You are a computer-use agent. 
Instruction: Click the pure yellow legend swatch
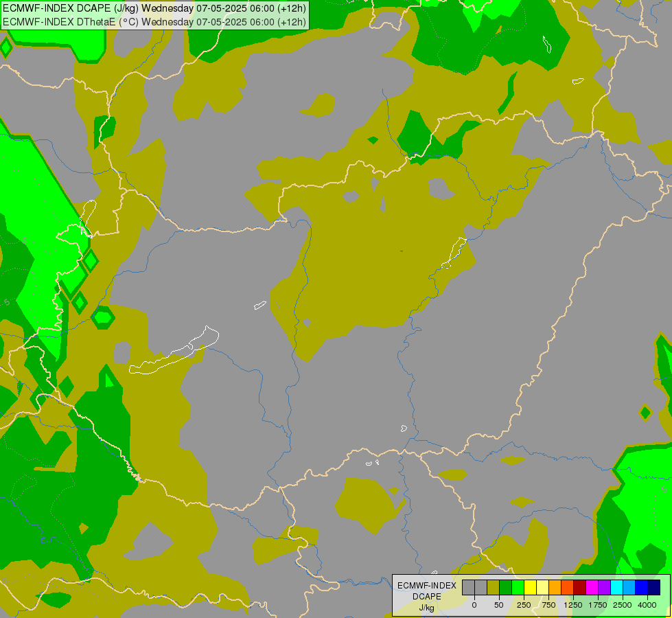coord(530,587)
